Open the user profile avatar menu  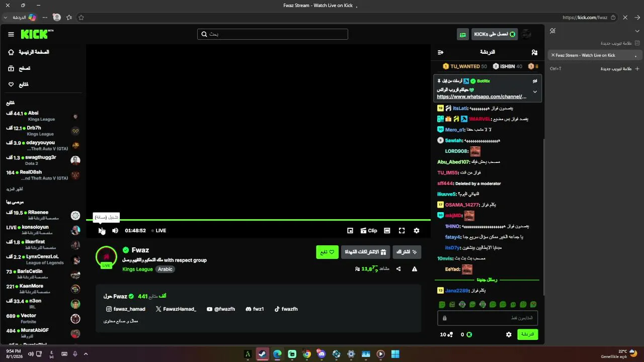pyautogui.click(x=527, y=34)
